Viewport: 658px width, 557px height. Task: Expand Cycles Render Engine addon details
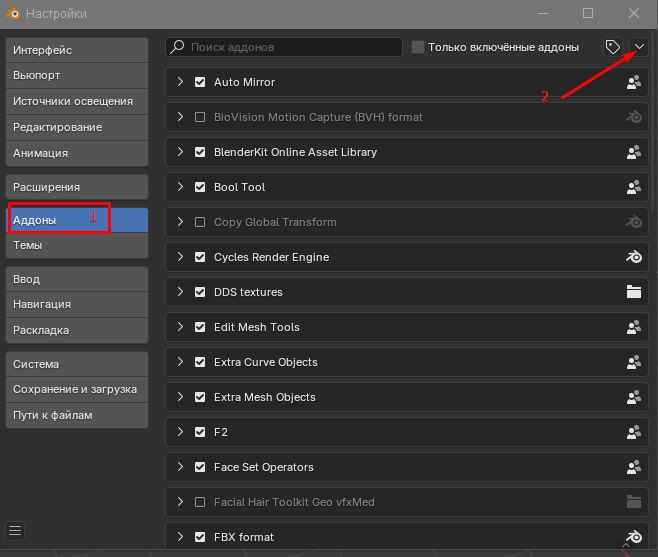tap(180, 257)
